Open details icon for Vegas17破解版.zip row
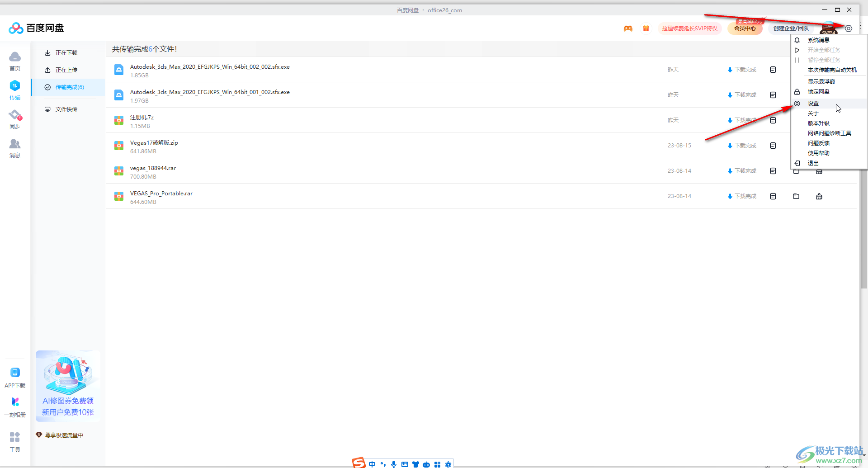Viewport: 868px width, 468px height. pos(773,146)
